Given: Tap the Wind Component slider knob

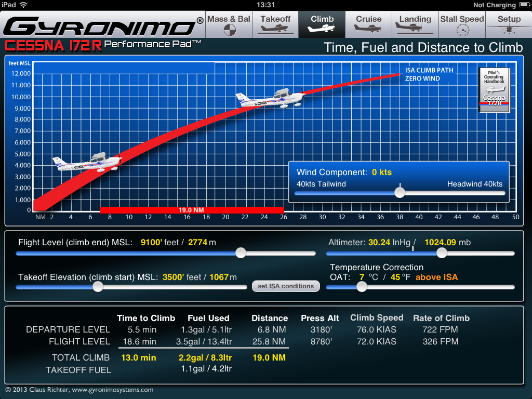Looking at the screenshot, I should [x=400, y=193].
